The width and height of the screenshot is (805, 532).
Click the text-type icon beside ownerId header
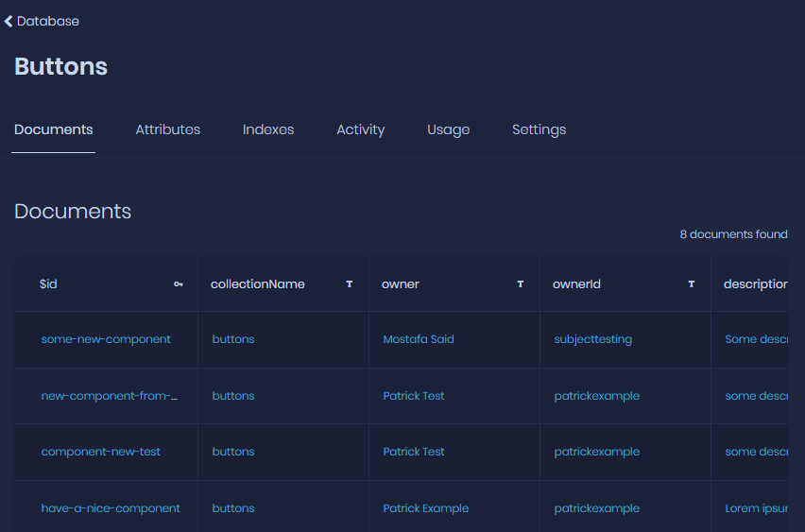point(691,284)
